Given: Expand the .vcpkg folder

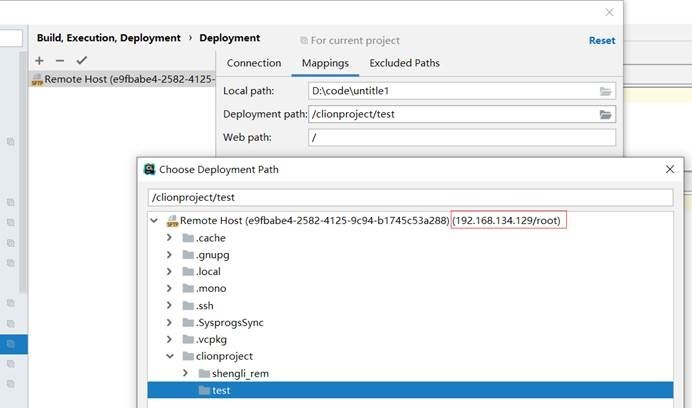Looking at the screenshot, I should click(169, 339).
